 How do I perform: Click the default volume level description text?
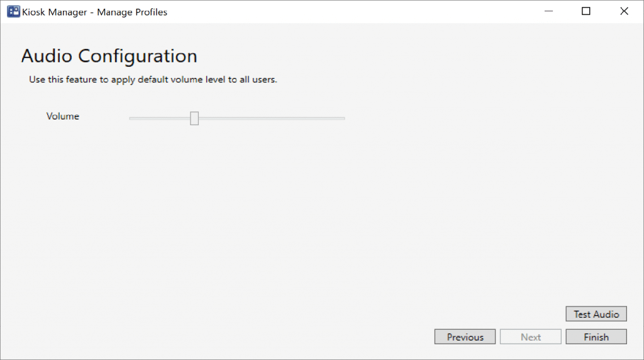coord(153,80)
